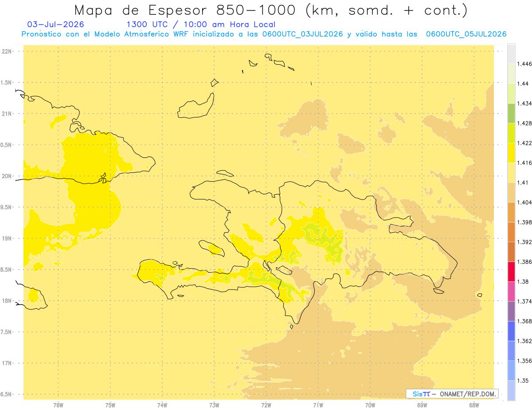
Task: Pick the light grey swatch above 1.446
Action: click(511, 54)
